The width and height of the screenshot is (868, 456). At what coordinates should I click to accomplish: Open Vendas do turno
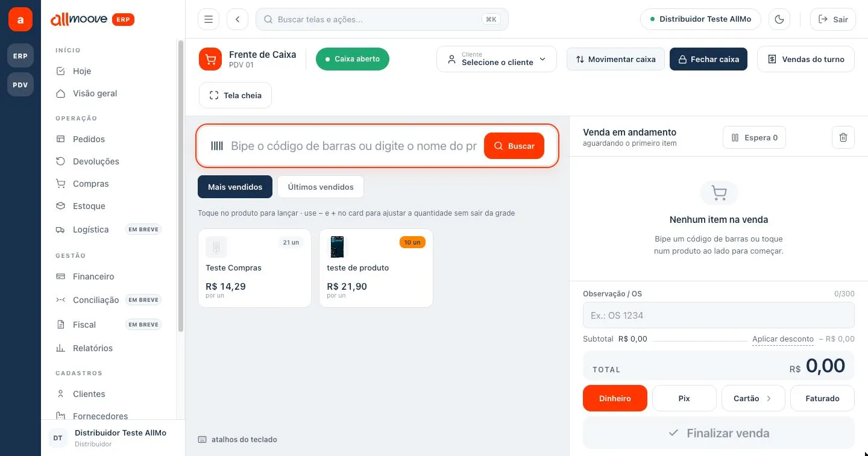point(806,59)
